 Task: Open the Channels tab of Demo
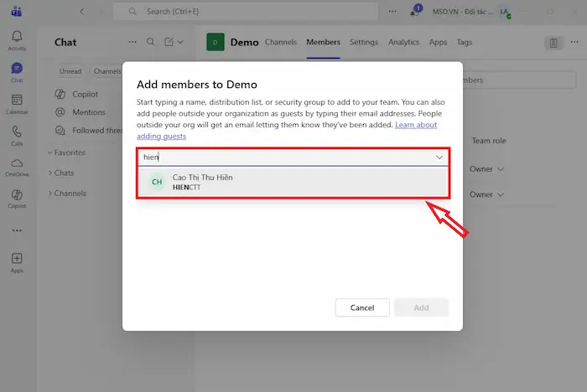281,42
